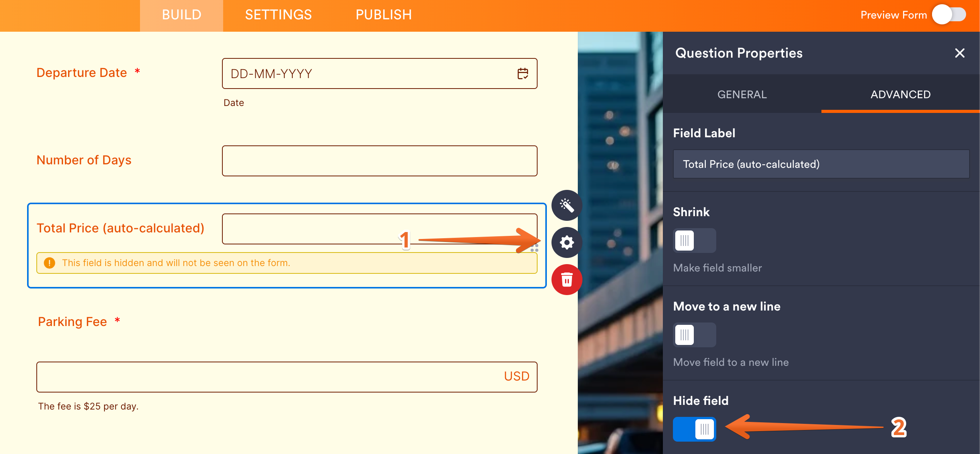Click the 'Date' sublabel under Departure Date
The image size is (980, 454).
click(x=234, y=103)
